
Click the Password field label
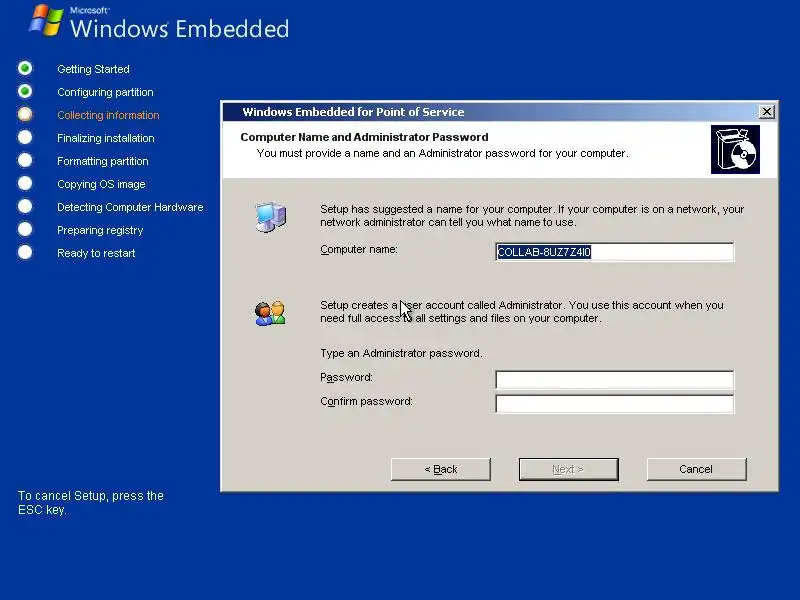click(x=346, y=378)
